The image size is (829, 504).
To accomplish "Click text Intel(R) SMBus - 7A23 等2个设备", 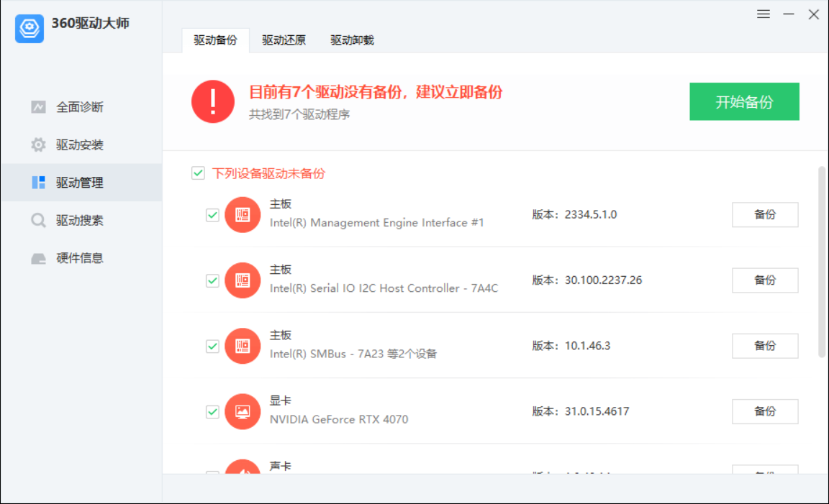I will [x=353, y=354].
